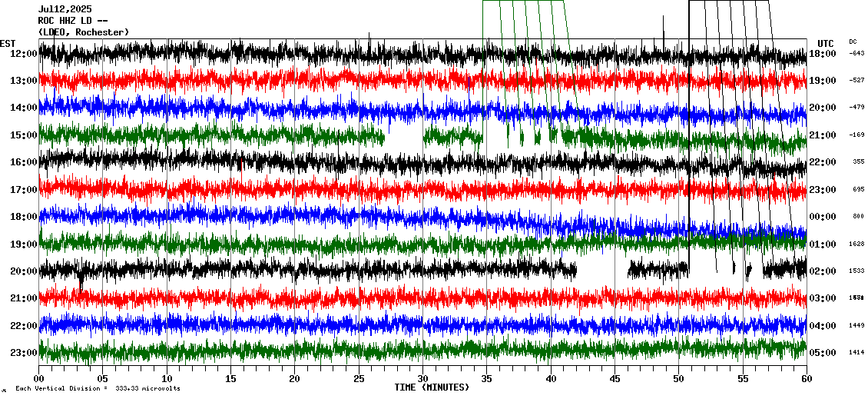This screenshot has height=399, width=868.
Task: Click the 23:00 EST row label
Action: pyautogui.click(x=24, y=353)
